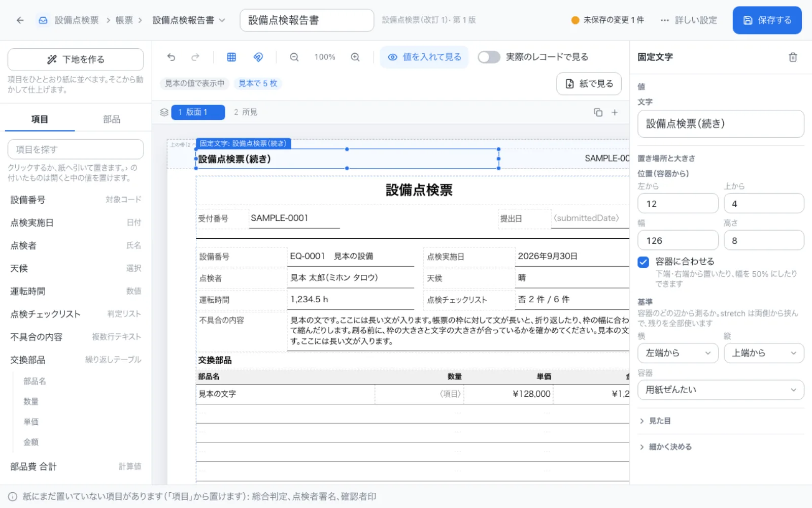Viewport: 812px width, 508px height.
Task: Zoom out with the minus magnifier
Action: (294, 57)
